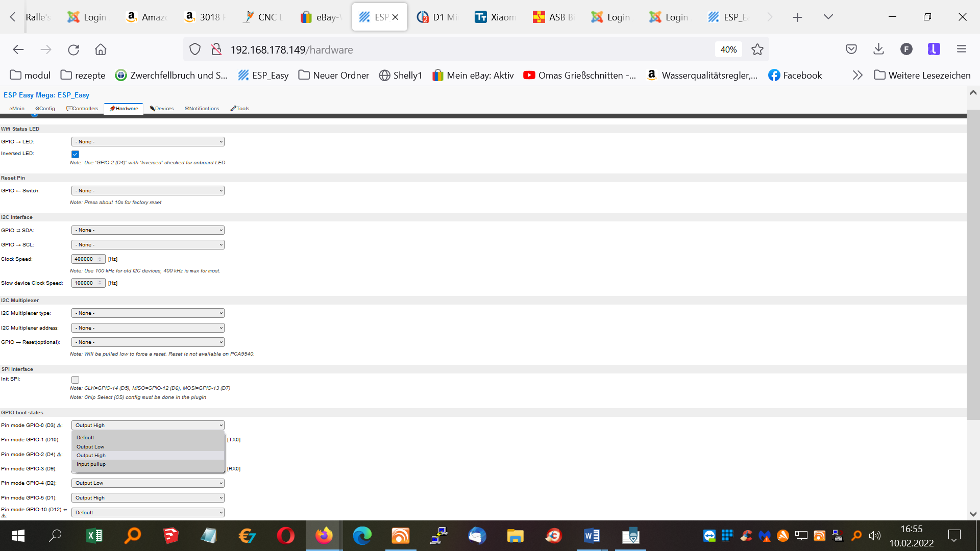Open the Controllers tab

coord(82,109)
